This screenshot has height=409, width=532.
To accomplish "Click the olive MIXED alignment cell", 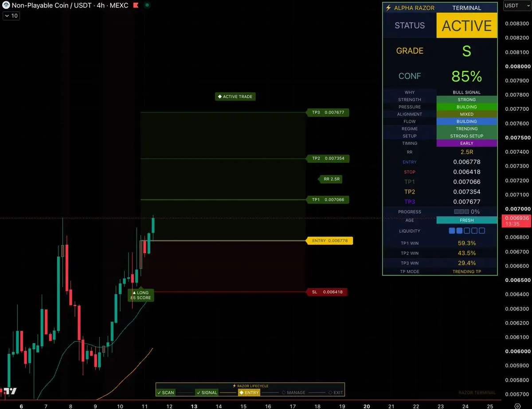I will (467, 114).
